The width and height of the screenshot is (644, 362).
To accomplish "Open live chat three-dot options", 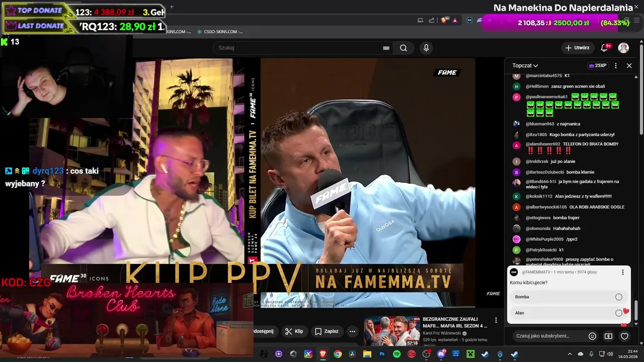I will 616,65.
